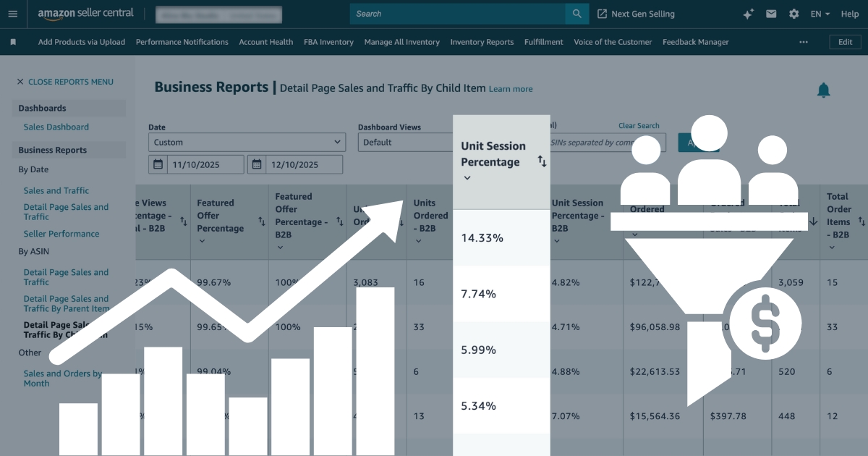Image resolution: width=868 pixels, height=456 pixels.
Task: Open the hamburger main menu
Action: point(12,14)
